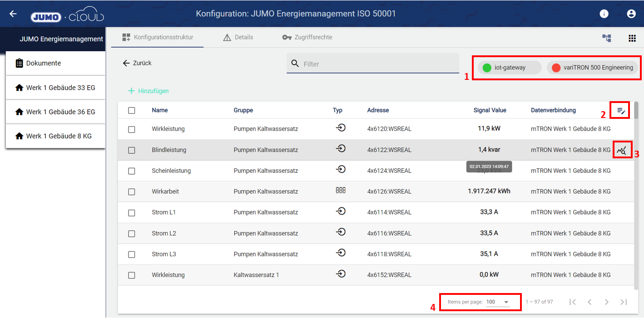Click the Zurück back link
The image size is (644, 318).
(x=137, y=63)
